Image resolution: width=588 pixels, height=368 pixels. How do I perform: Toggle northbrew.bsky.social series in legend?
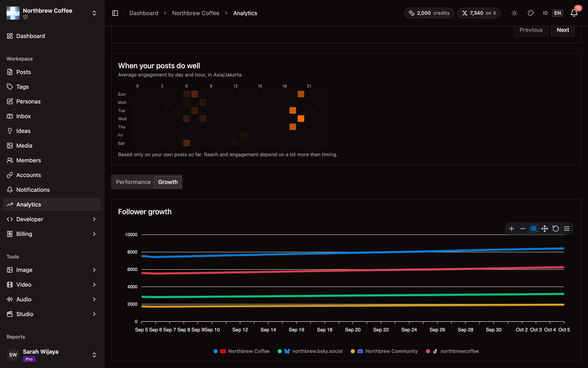pyautogui.click(x=310, y=351)
